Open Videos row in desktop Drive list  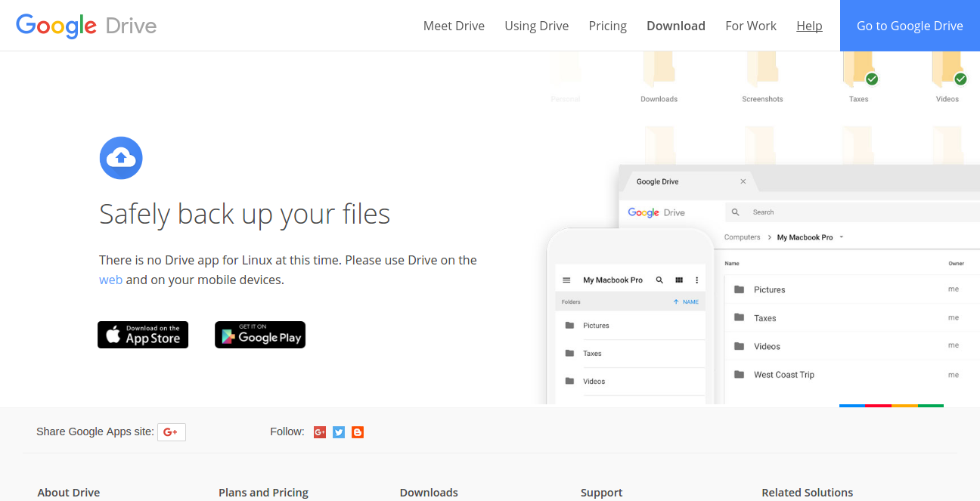[852, 346]
